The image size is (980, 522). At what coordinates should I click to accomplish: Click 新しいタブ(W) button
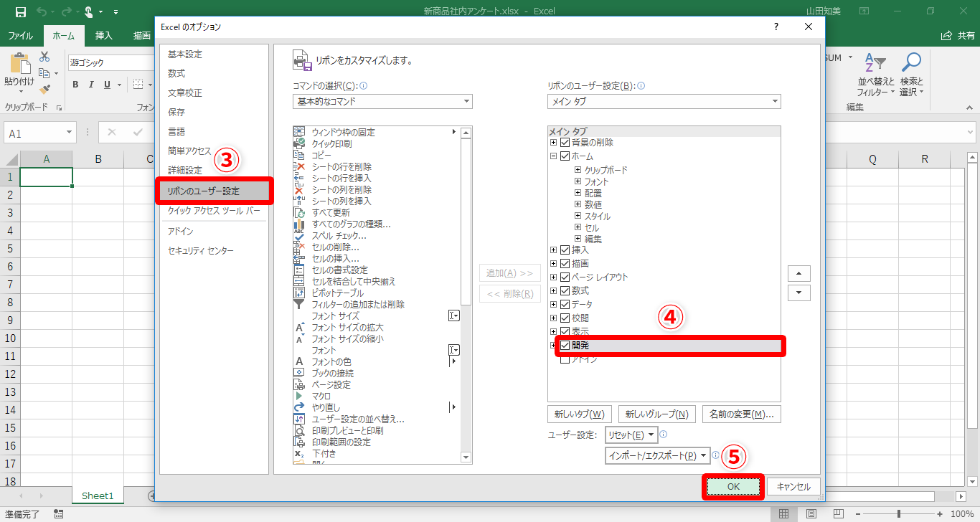580,414
